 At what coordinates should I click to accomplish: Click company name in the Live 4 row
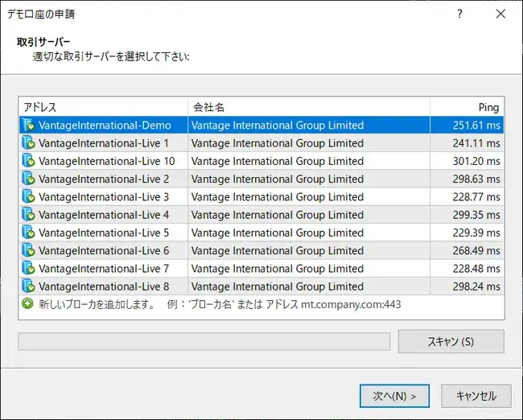click(277, 215)
